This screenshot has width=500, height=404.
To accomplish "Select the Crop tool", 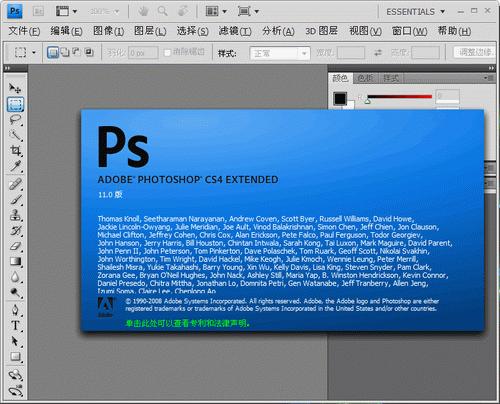I will coord(15,151).
